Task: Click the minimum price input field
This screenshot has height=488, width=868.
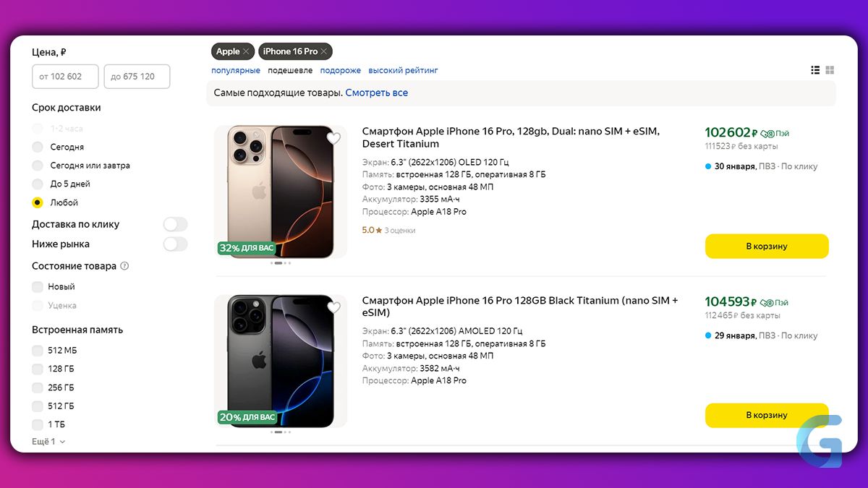Action: (65, 77)
